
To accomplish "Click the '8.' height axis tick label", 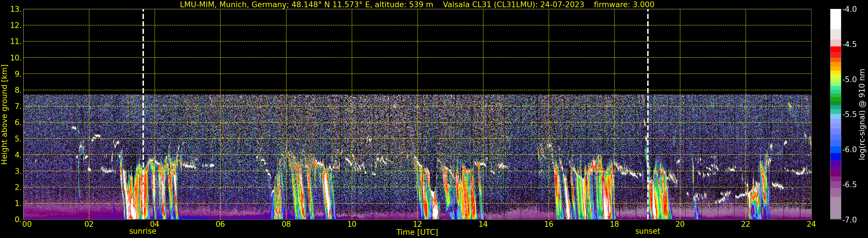I will coord(18,90).
